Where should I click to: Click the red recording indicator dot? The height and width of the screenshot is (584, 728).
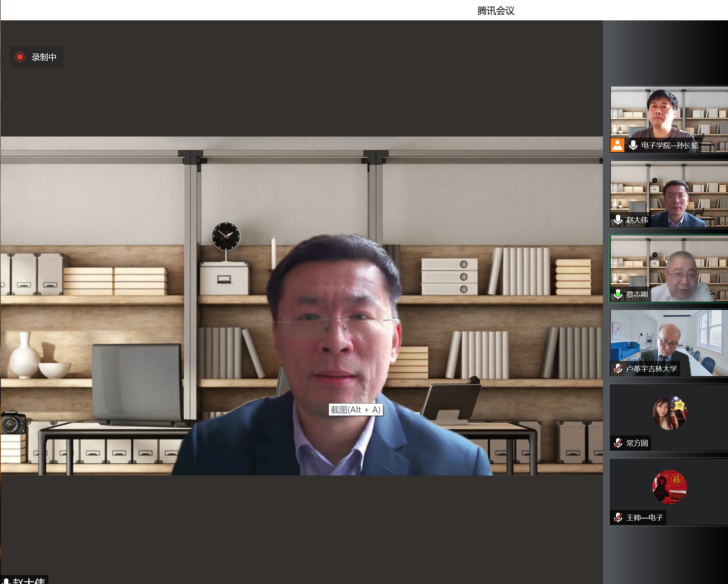coord(20,57)
